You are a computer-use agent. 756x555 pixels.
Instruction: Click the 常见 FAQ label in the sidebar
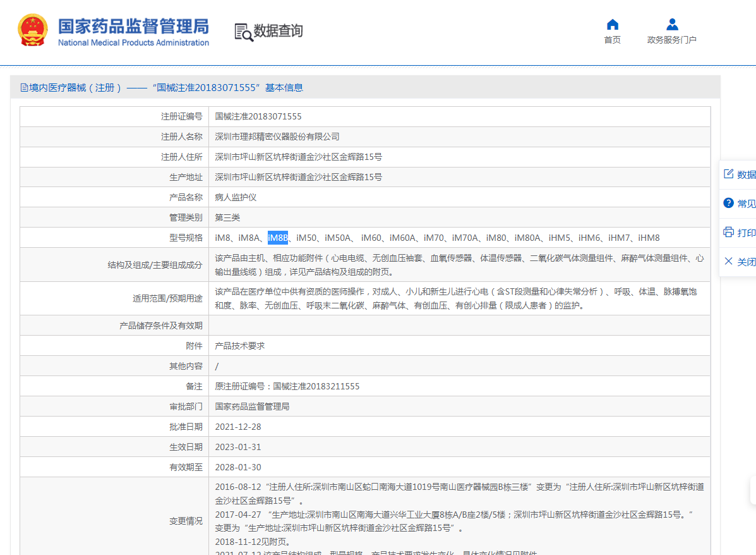pyautogui.click(x=747, y=204)
